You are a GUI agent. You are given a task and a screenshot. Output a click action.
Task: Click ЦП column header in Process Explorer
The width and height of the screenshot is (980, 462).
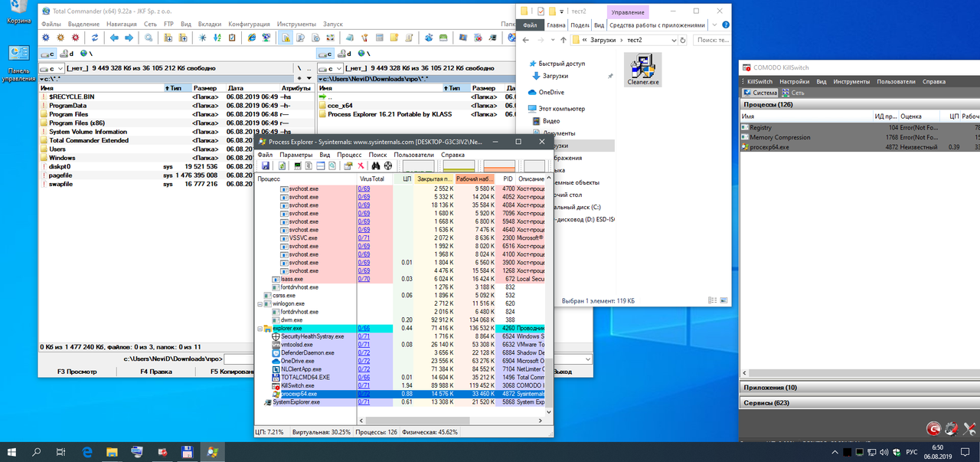[403, 179]
